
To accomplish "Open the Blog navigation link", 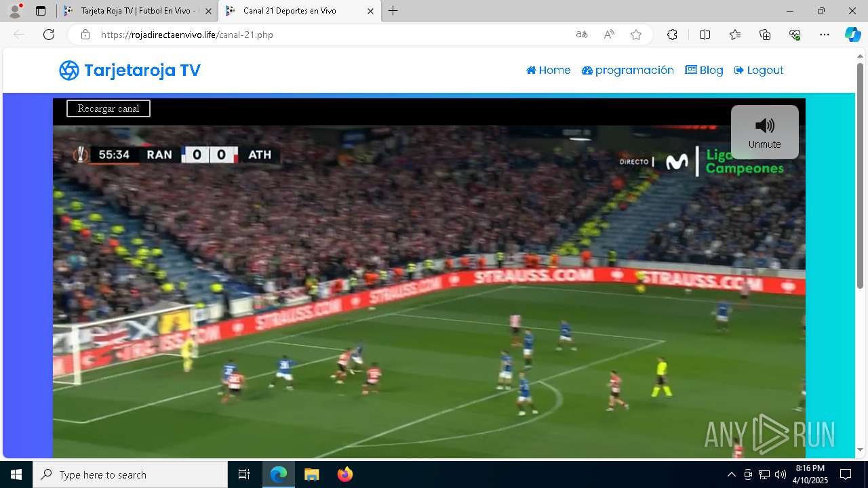I will click(704, 70).
